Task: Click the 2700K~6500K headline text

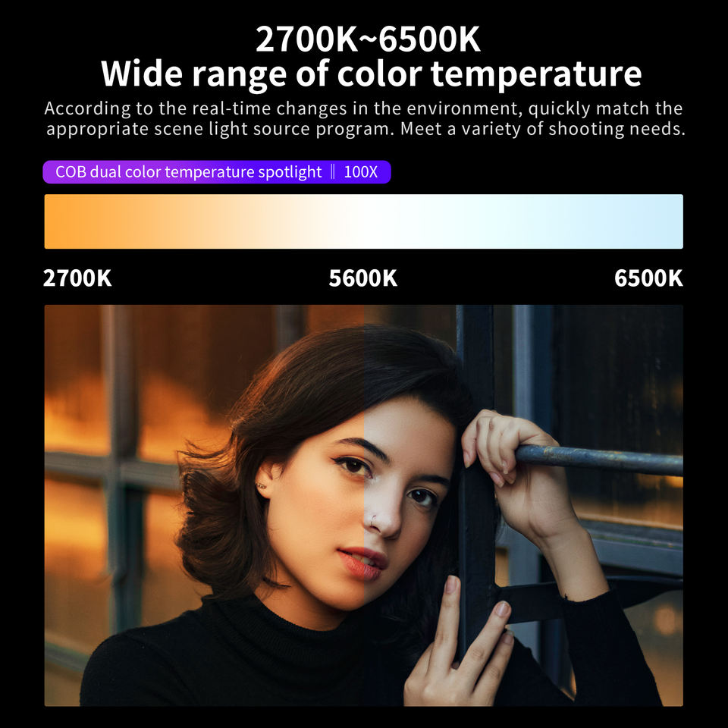Action: coord(368,39)
